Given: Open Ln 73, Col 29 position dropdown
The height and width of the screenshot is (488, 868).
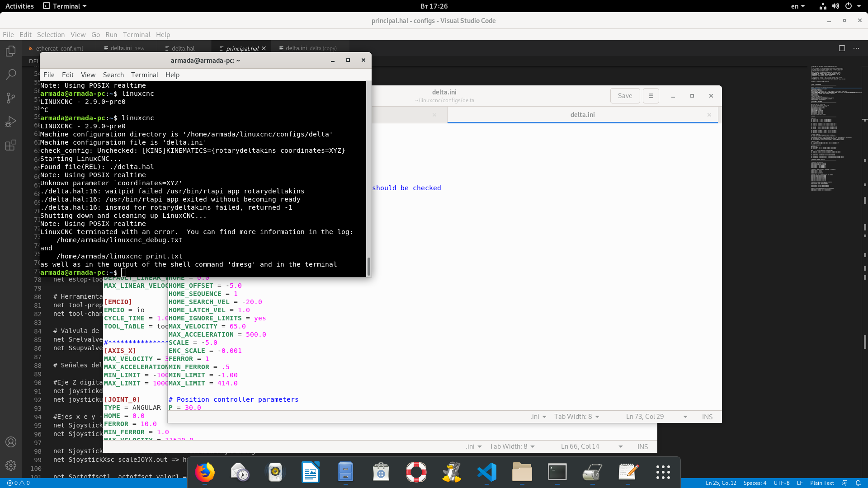Looking at the screenshot, I should [x=657, y=417].
